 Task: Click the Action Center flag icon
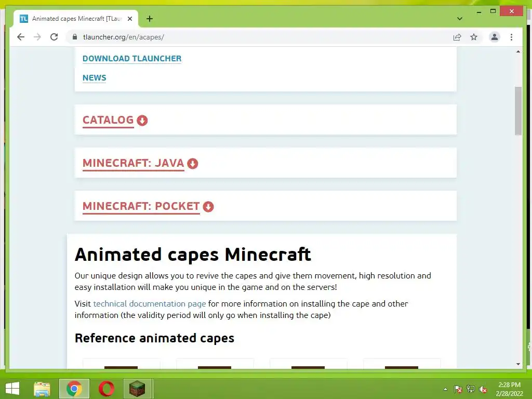[x=458, y=389]
